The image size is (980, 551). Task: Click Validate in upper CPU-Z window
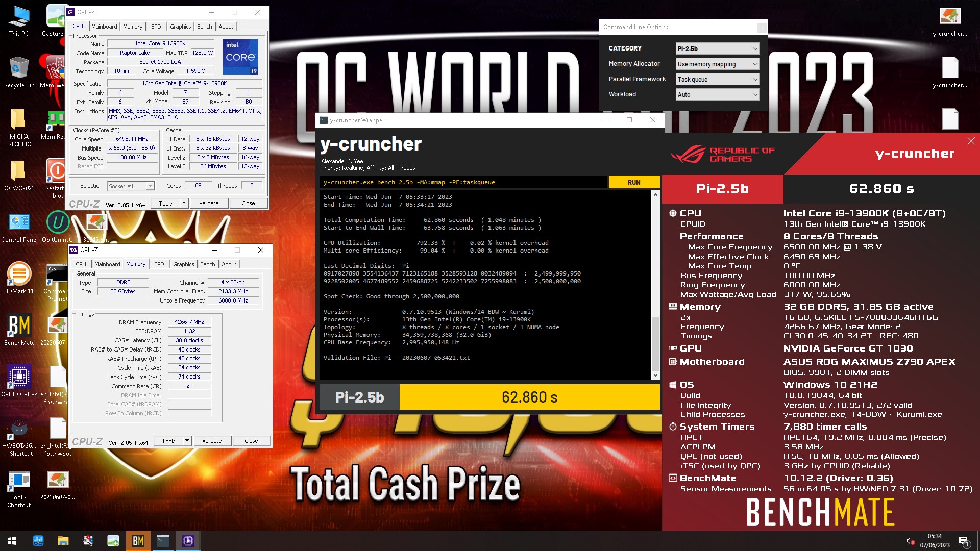click(209, 203)
